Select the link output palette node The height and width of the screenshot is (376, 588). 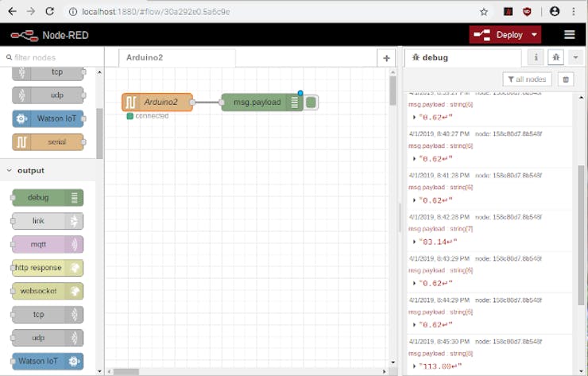point(48,221)
